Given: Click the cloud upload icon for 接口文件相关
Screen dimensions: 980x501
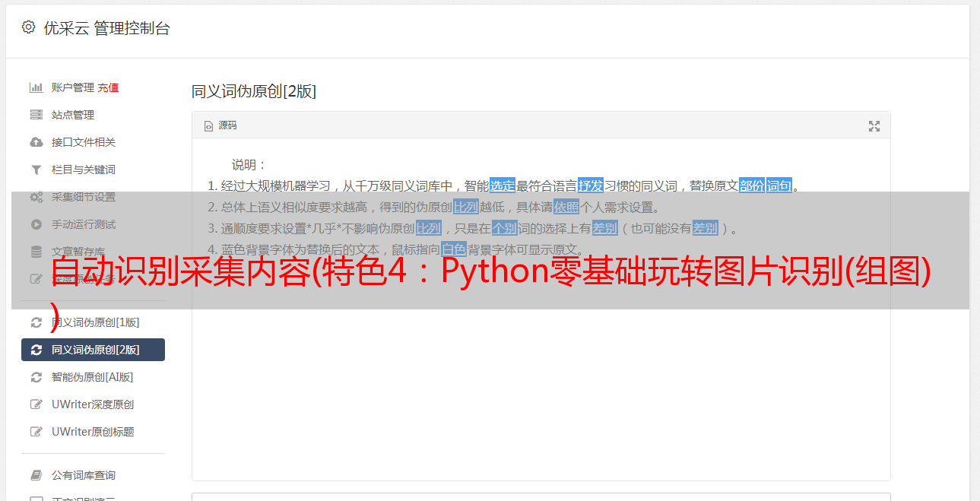Looking at the screenshot, I should (x=36, y=142).
